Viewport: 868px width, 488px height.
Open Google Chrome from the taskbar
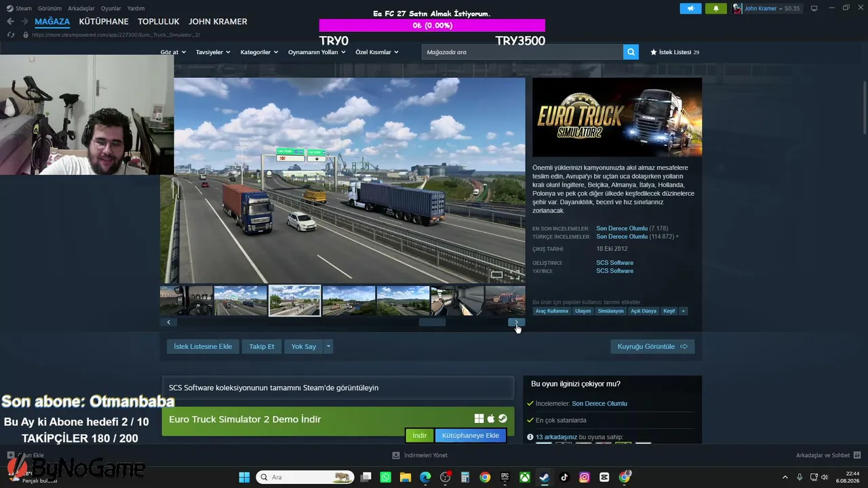[x=485, y=477]
